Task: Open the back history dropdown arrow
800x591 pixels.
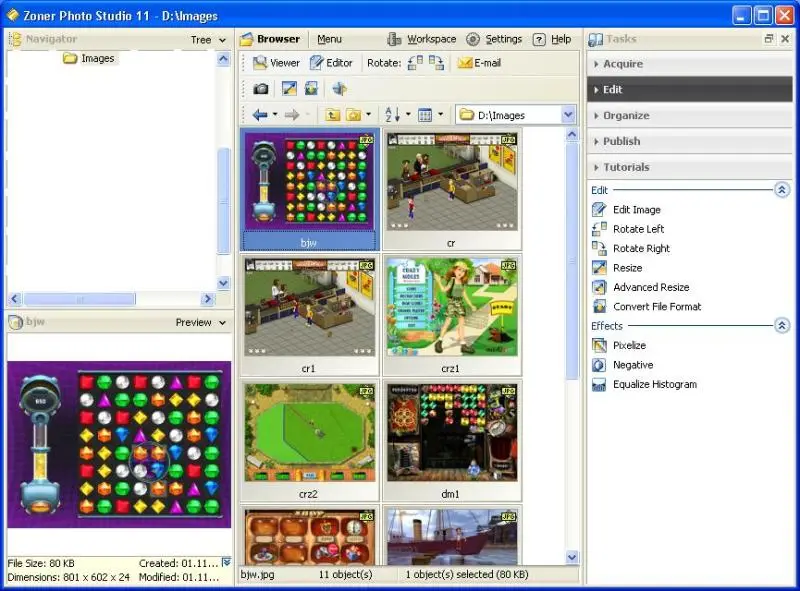Action: (x=275, y=115)
